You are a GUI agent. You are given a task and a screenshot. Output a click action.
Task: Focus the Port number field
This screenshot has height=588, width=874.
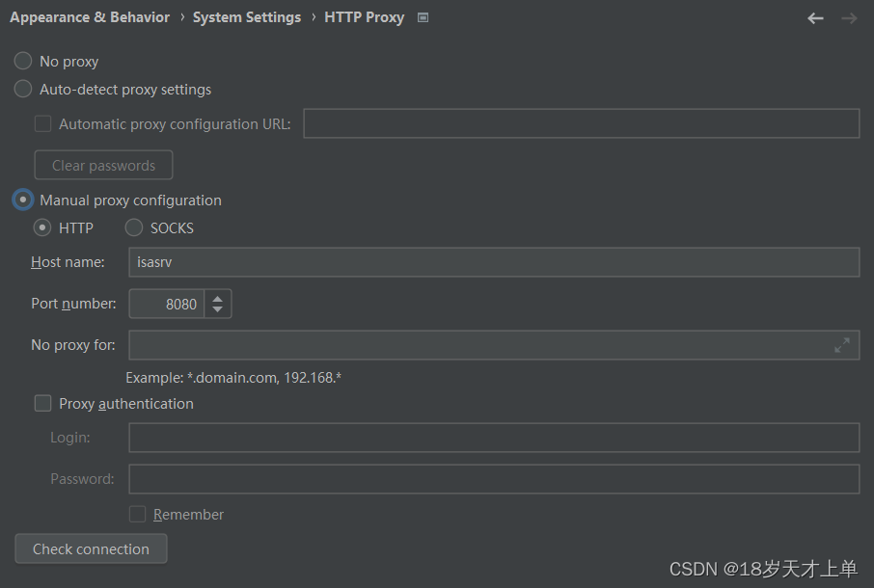point(167,304)
